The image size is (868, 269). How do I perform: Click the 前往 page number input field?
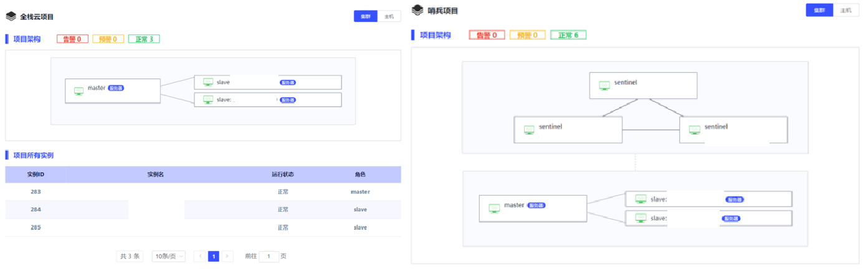tap(269, 256)
